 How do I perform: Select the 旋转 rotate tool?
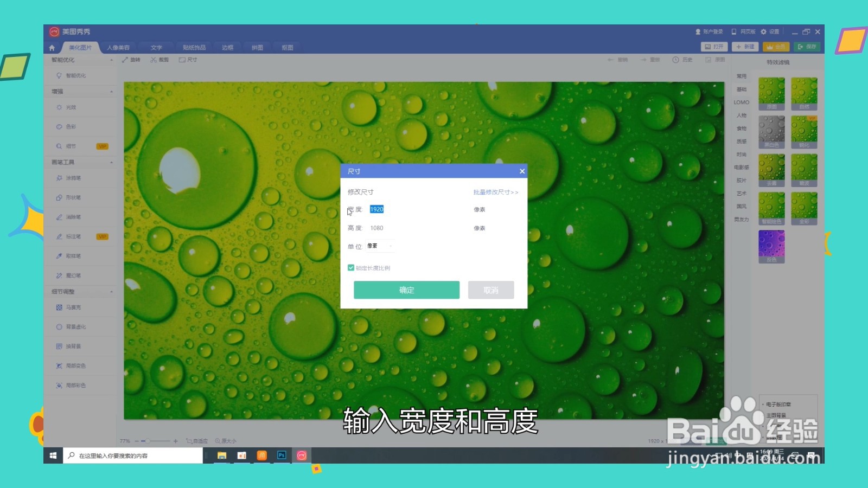click(131, 60)
